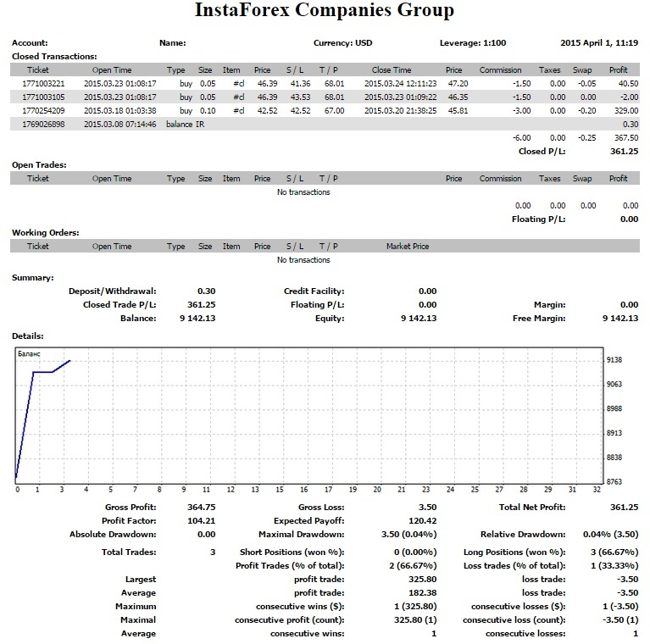Select ticket number 1769026898
The width and height of the screenshot is (650, 644).
coord(43,125)
